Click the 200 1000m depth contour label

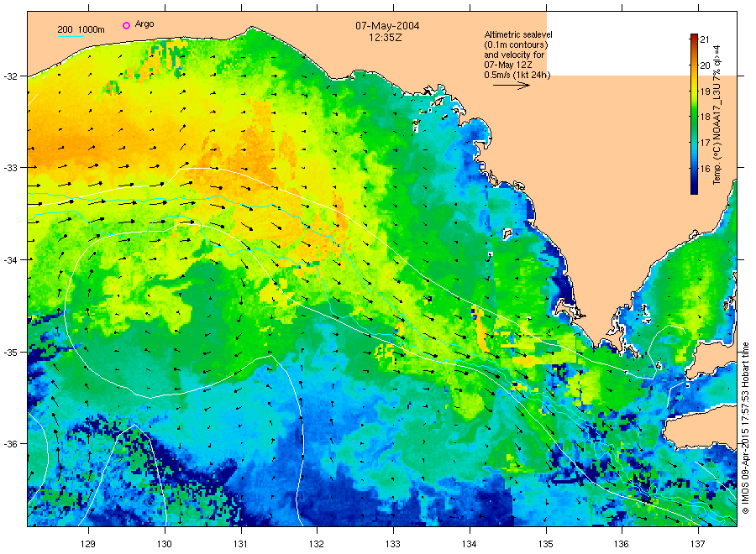(x=81, y=29)
